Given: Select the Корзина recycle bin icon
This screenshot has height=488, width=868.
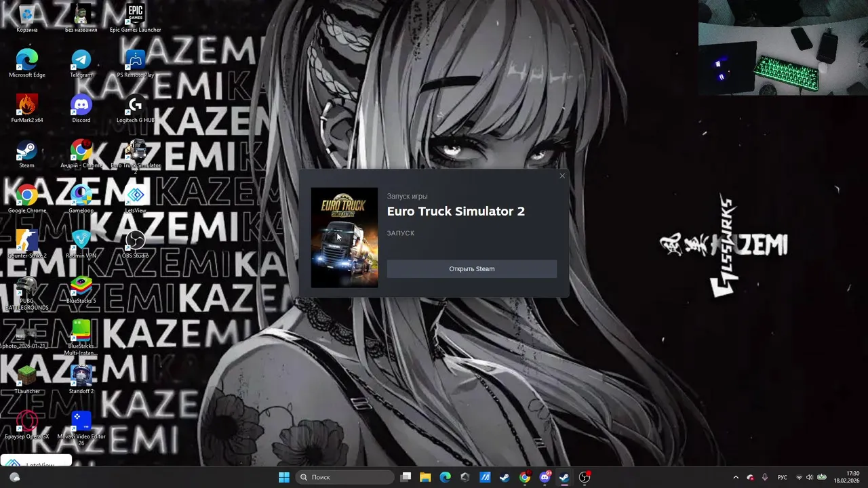Looking at the screenshot, I should 26,18.
